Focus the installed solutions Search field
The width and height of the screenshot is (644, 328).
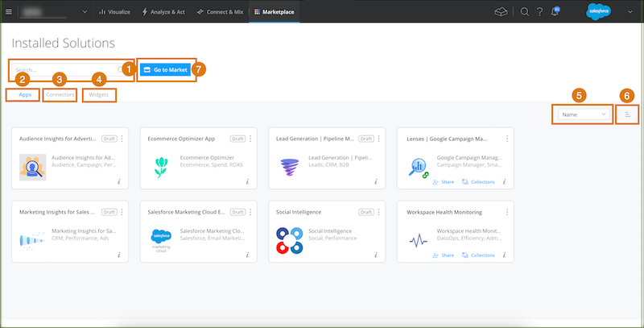pos(68,70)
